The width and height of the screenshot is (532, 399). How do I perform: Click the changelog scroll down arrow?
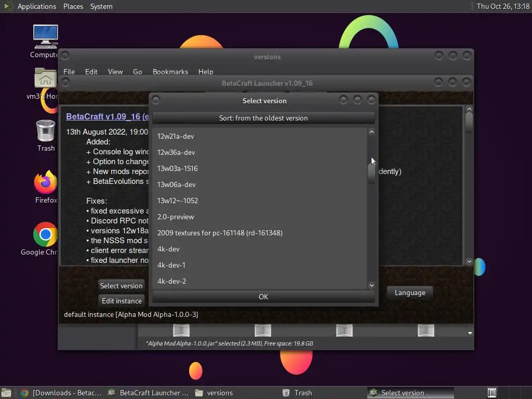coord(469,261)
